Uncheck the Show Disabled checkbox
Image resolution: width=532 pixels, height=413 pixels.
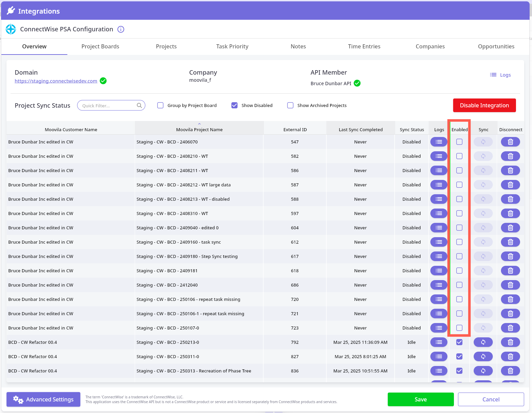pyautogui.click(x=234, y=105)
